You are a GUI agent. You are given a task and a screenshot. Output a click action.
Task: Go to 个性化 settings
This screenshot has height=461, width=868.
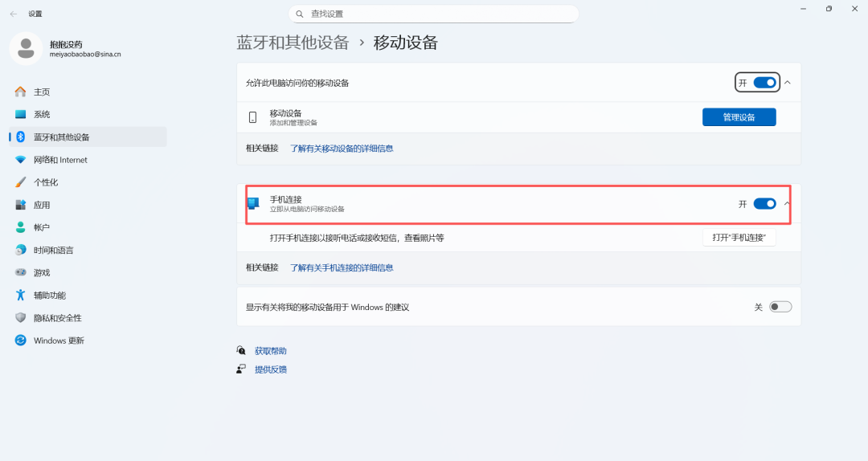88,182
